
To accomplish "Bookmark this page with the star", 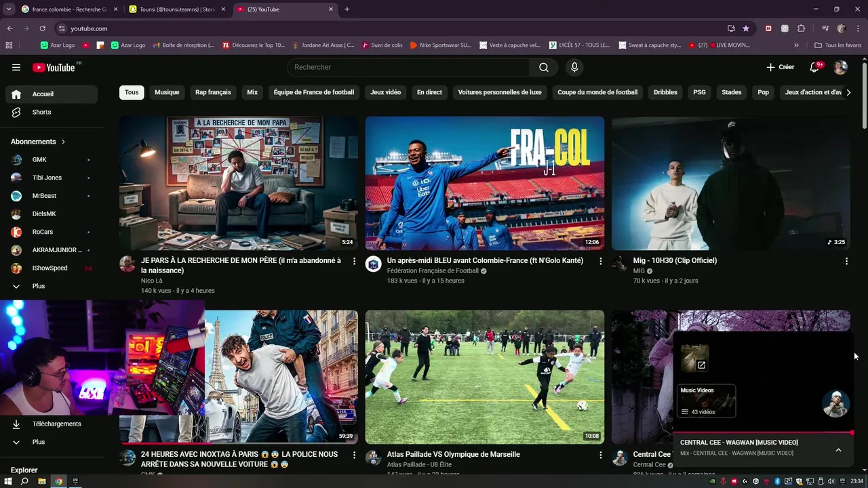I will 746,28.
